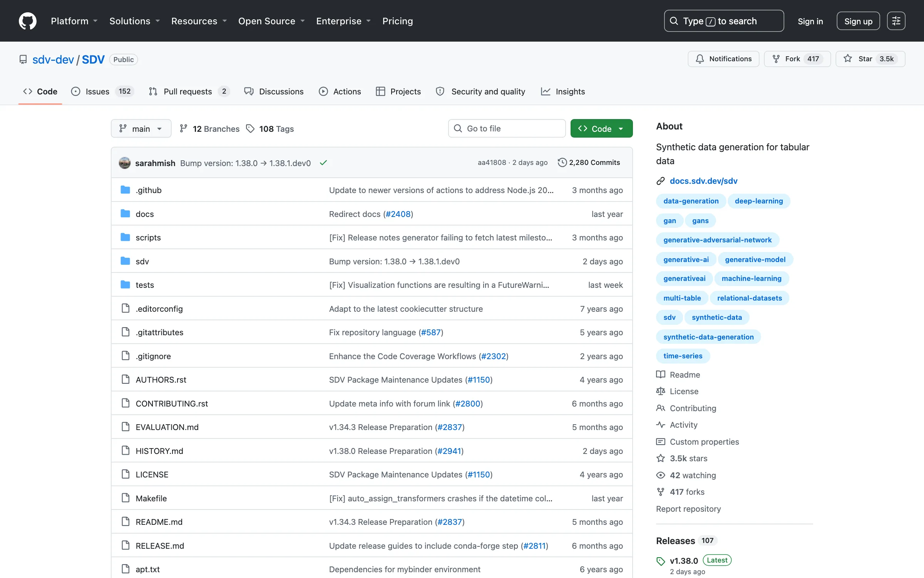The image size is (924, 578).
Task: Select the deep-learning topic tag
Action: 759,201
